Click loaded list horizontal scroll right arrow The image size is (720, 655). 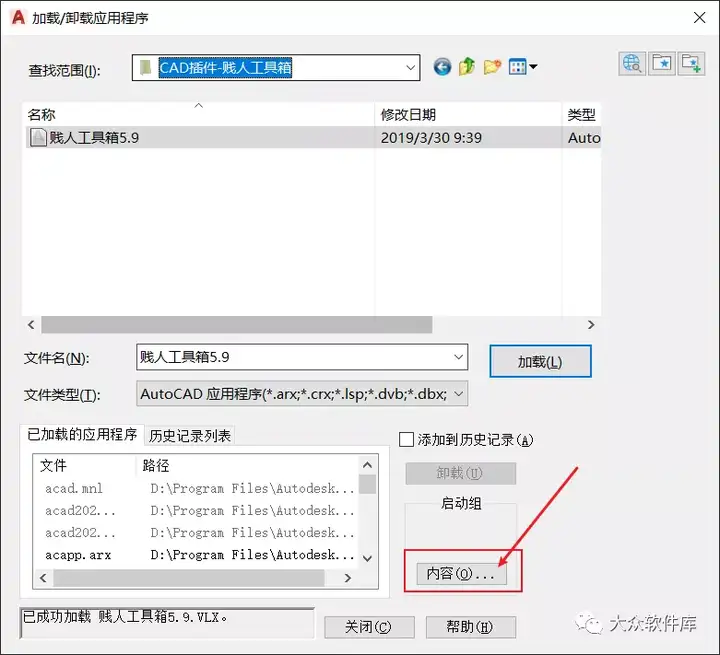pyautogui.click(x=348, y=578)
